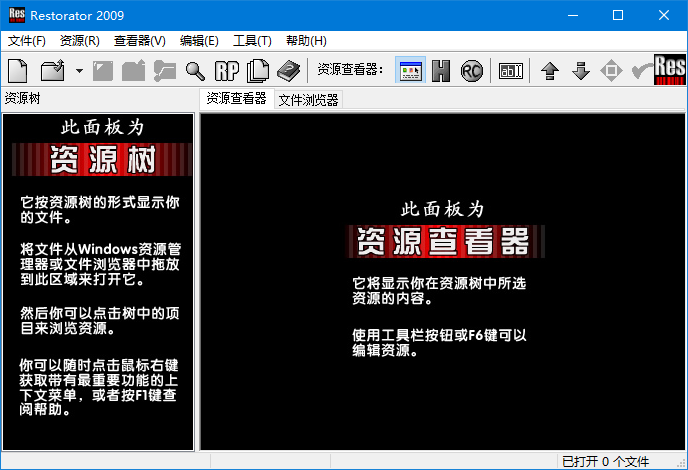This screenshot has width=688, height=470.
Task: Select the default resource view mode
Action: click(411, 70)
